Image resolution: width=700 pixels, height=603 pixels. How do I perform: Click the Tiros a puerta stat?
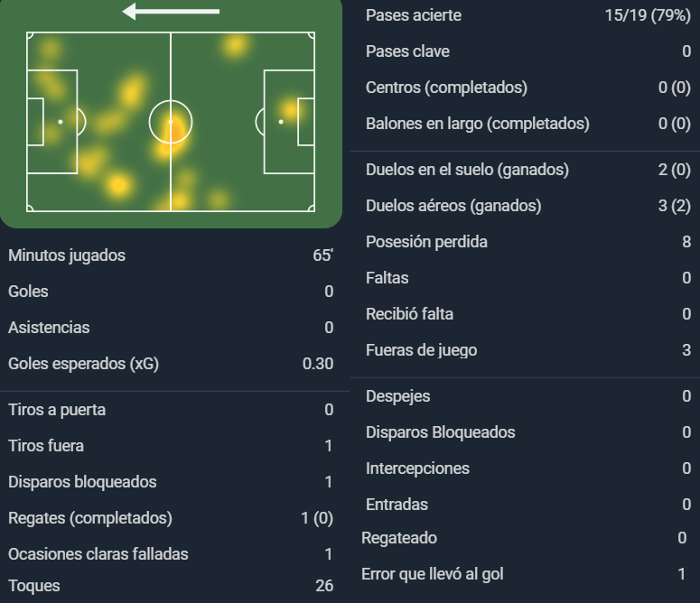pos(171,410)
